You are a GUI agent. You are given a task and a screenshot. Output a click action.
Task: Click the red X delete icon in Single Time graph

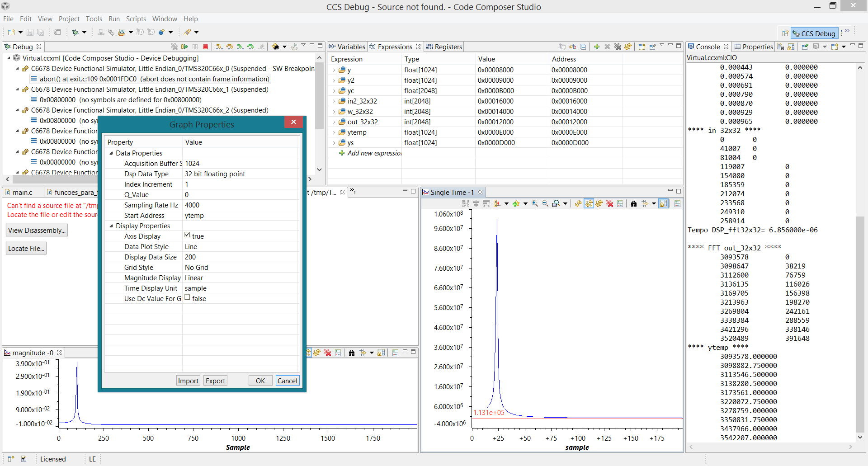(610, 204)
